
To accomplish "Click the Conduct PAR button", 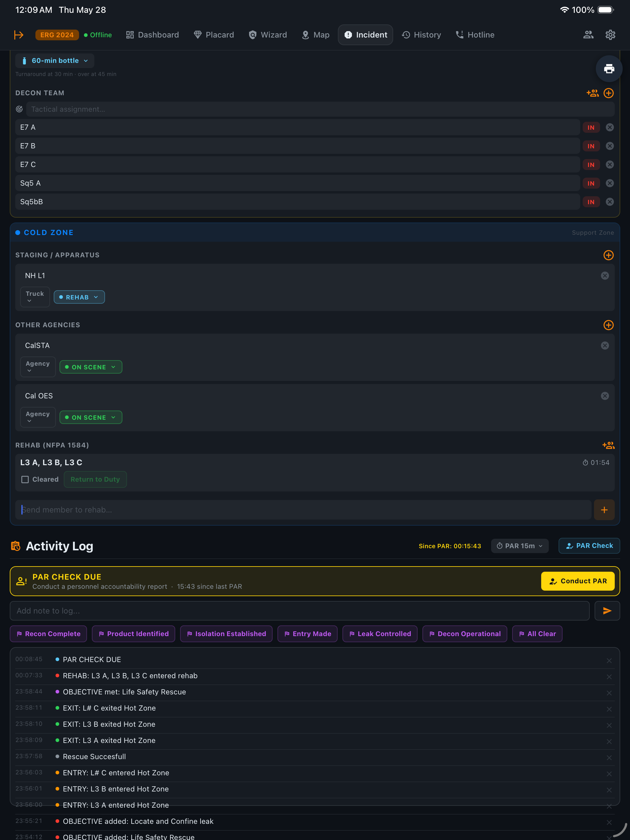I will click(x=577, y=581).
